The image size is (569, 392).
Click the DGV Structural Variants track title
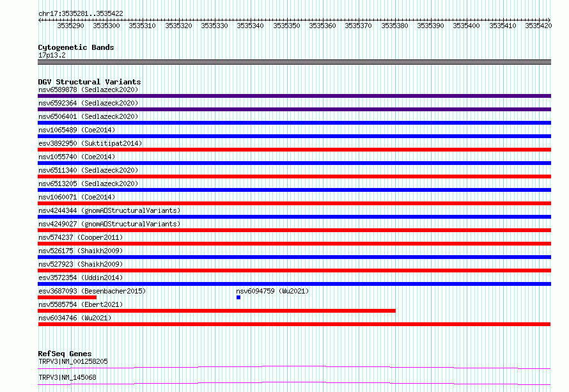coord(90,82)
